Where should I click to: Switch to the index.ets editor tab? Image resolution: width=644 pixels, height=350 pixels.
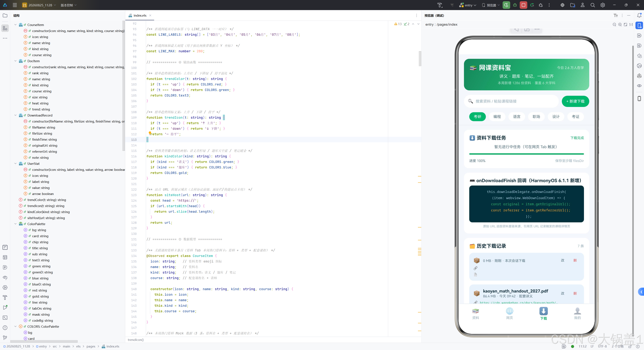pos(140,15)
